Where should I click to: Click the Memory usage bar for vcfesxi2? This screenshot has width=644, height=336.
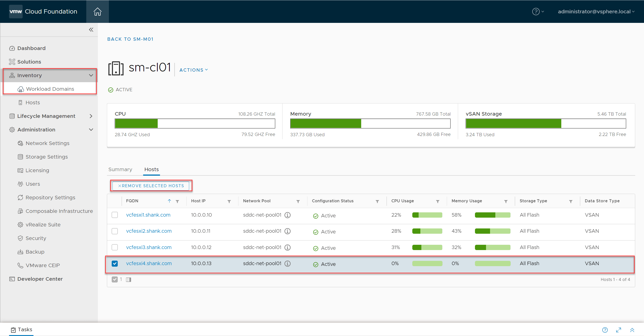click(x=493, y=231)
